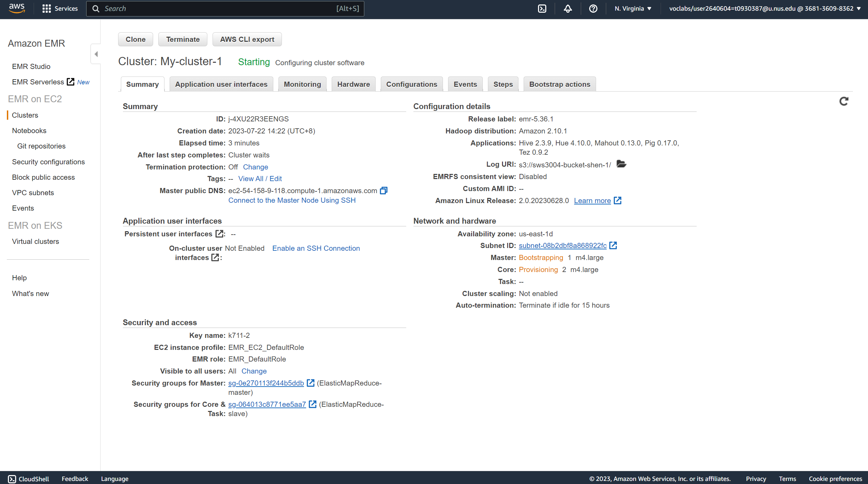
Task: Switch to Application user interfaces tab
Action: (x=221, y=84)
